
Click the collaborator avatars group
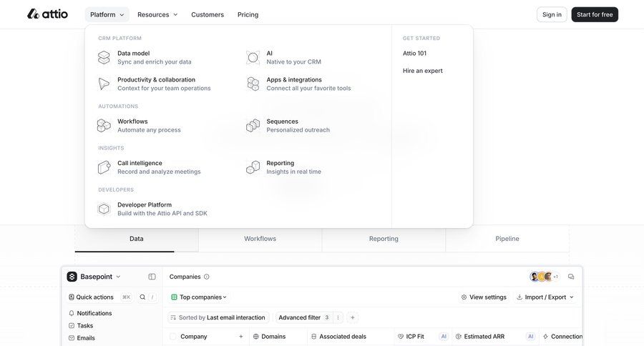click(544, 277)
